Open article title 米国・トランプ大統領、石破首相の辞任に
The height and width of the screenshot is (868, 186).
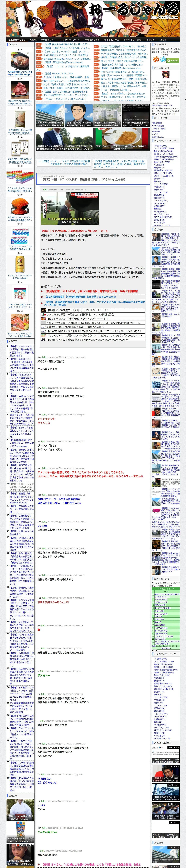84,179
